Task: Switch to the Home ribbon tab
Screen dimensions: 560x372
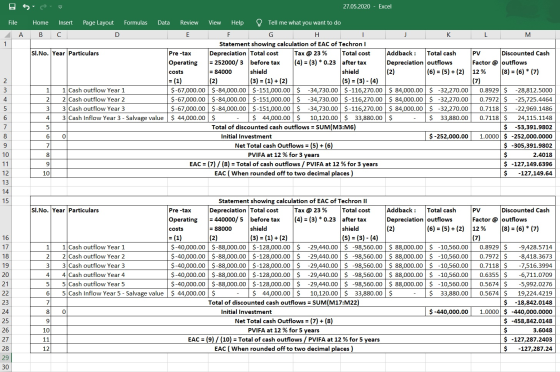Action: [x=40, y=22]
